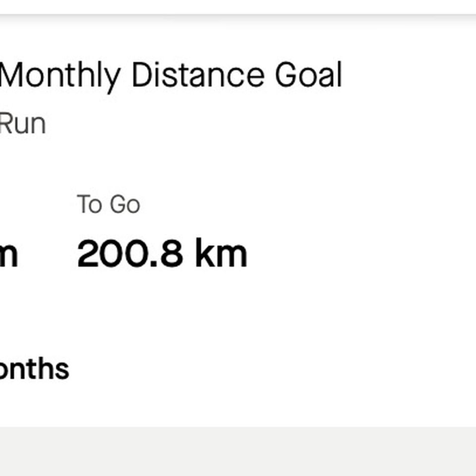Click the word Go in To Go
Image resolution: width=476 pixels, height=476 pixels.
point(125,204)
